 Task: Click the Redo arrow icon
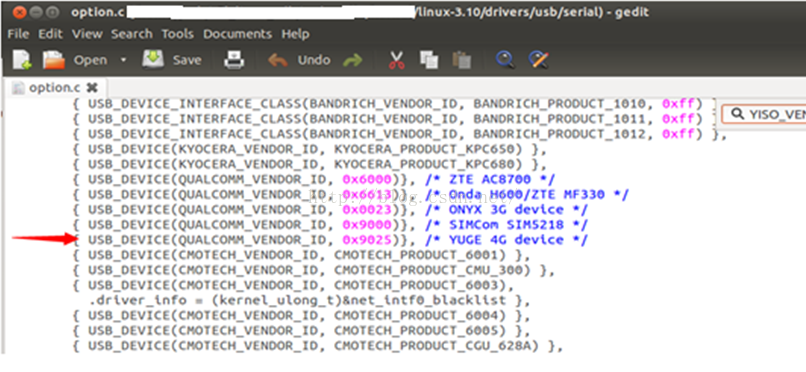click(353, 61)
